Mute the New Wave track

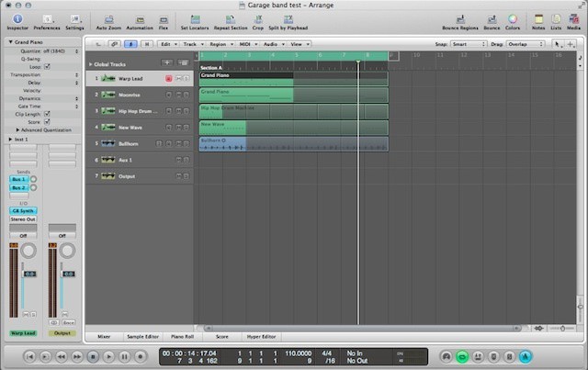click(178, 128)
